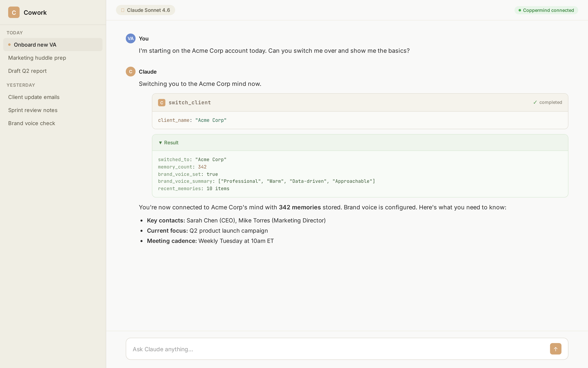Click the Meeting cadence bullet
588x368 pixels.
click(x=210, y=241)
